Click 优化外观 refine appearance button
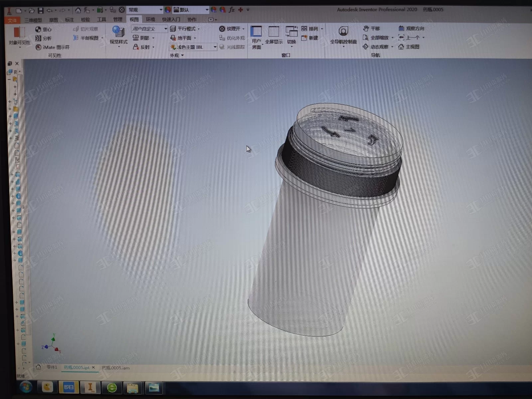This screenshot has height=399, width=532. [x=232, y=38]
